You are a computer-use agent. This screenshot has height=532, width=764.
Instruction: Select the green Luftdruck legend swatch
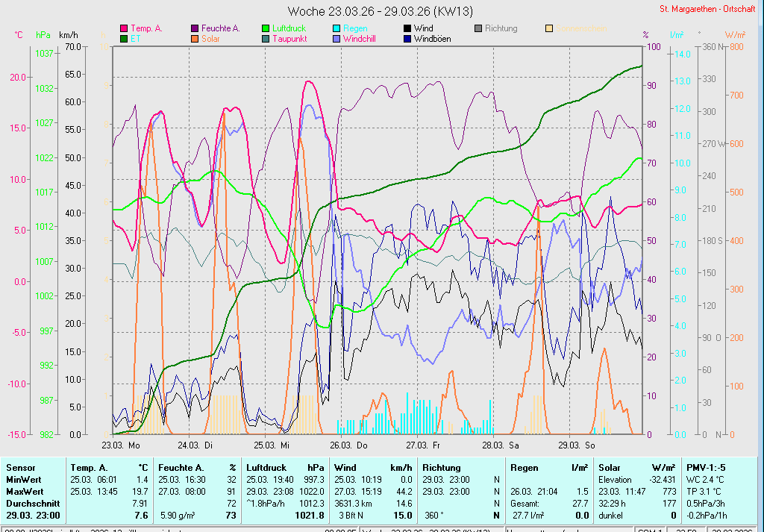tap(266, 28)
